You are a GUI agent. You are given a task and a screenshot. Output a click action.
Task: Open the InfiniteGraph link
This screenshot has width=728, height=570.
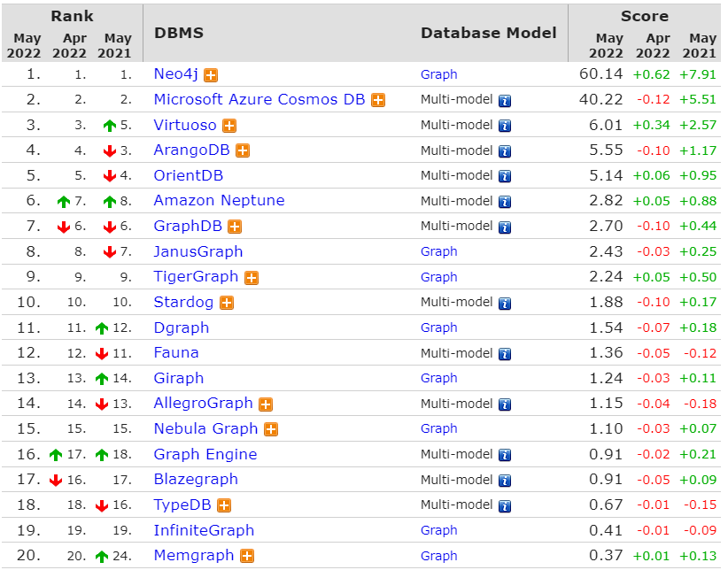[204, 530]
